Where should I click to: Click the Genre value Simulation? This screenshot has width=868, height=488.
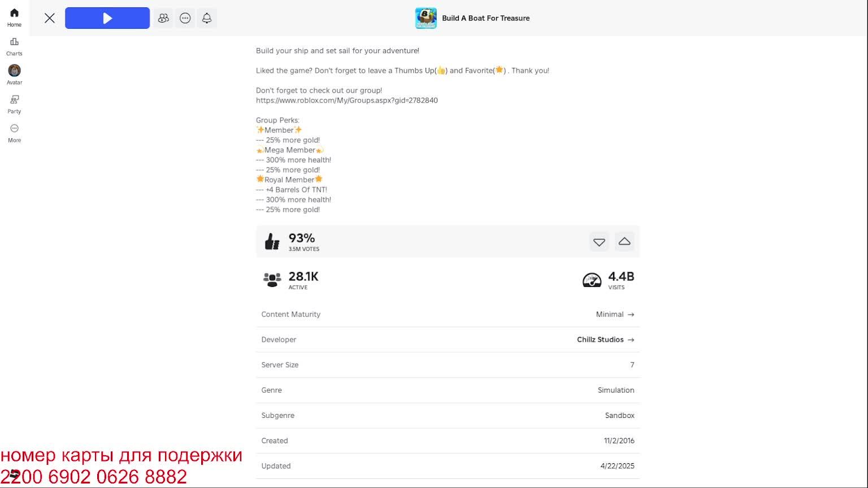(616, 390)
